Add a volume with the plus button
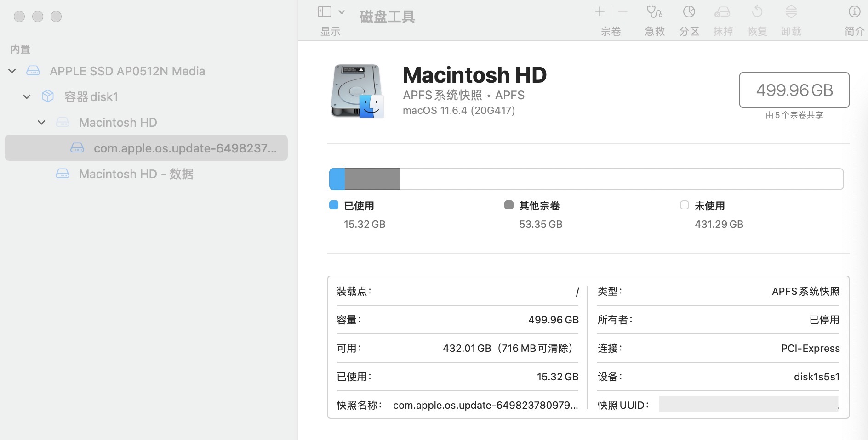 (x=600, y=12)
